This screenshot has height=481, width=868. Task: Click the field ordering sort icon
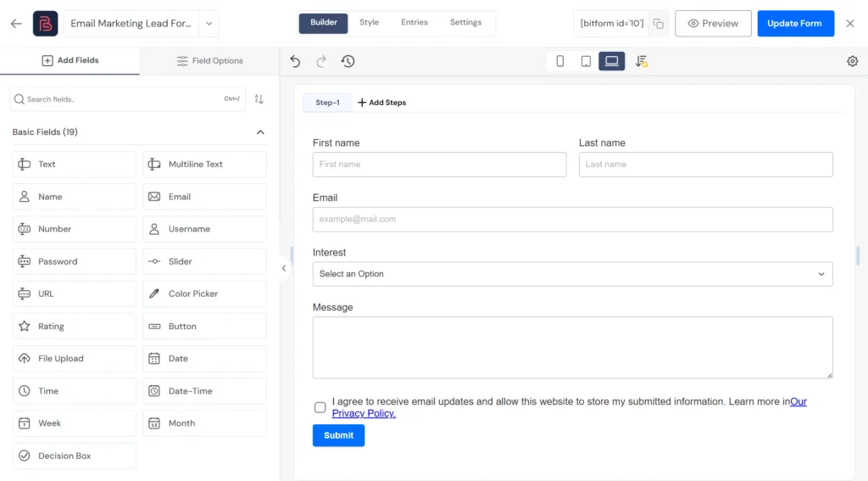point(641,61)
